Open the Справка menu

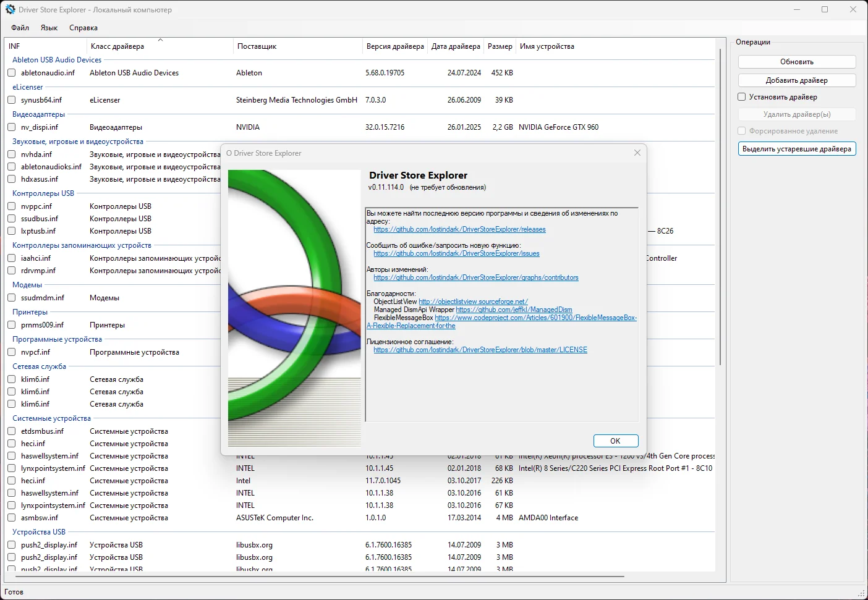pos(83,28)
